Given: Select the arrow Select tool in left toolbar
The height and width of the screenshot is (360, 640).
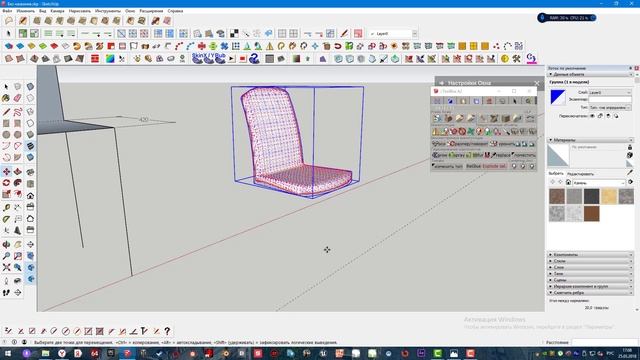Looking at the screenshot, I should (6, 87).
